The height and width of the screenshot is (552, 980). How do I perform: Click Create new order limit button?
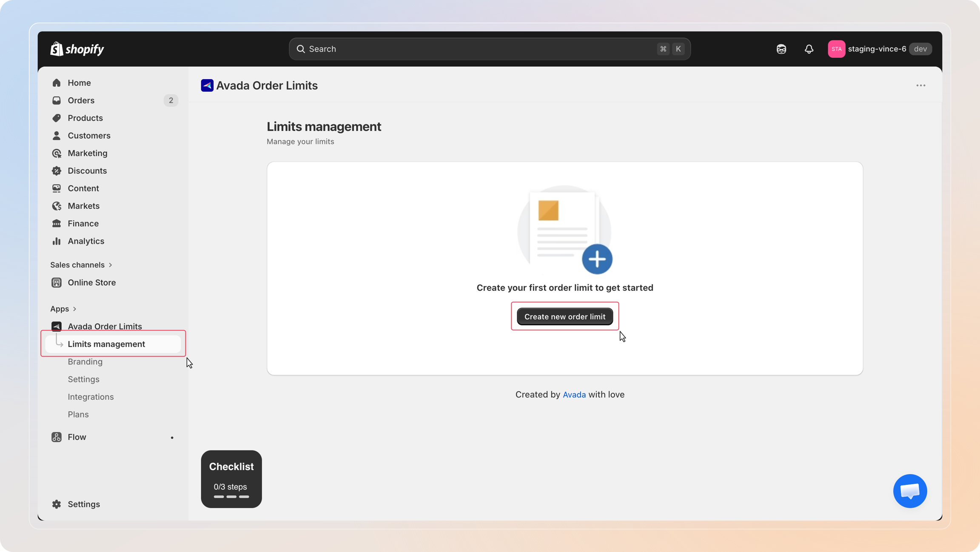pos(565,316)
